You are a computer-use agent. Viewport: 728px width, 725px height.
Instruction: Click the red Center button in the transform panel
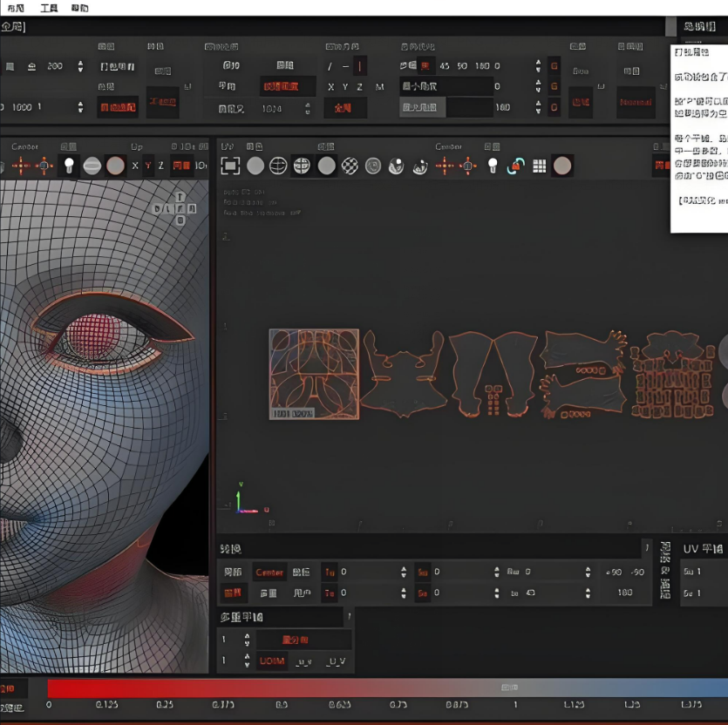point(269,573)
